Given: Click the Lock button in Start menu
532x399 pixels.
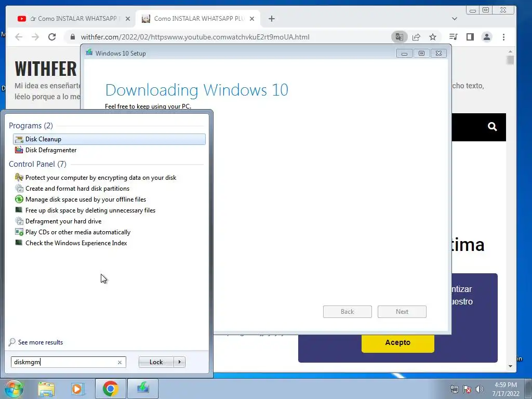Looking at the screenshot, I should pyautogui.click(x=156, y=362).
